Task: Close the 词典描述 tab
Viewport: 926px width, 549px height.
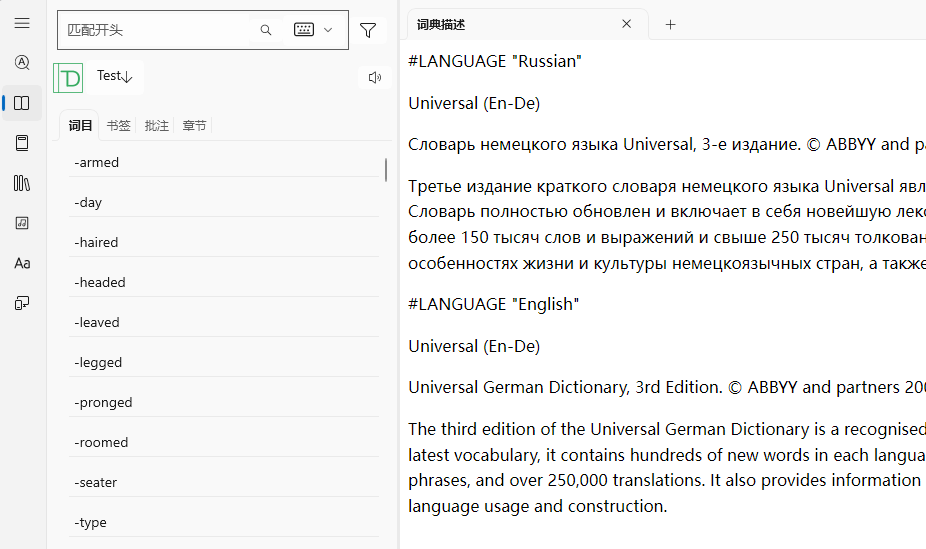Action: coord(627,24)
